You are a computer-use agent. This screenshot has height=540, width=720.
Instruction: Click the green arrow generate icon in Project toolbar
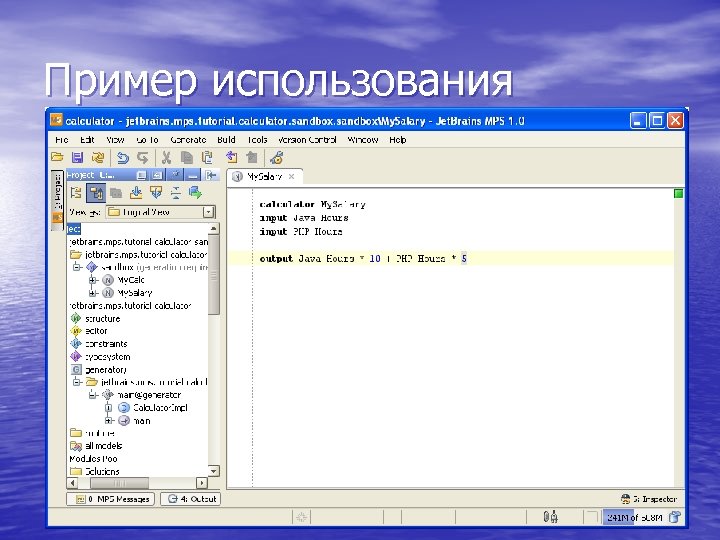(x=195, y=192)
